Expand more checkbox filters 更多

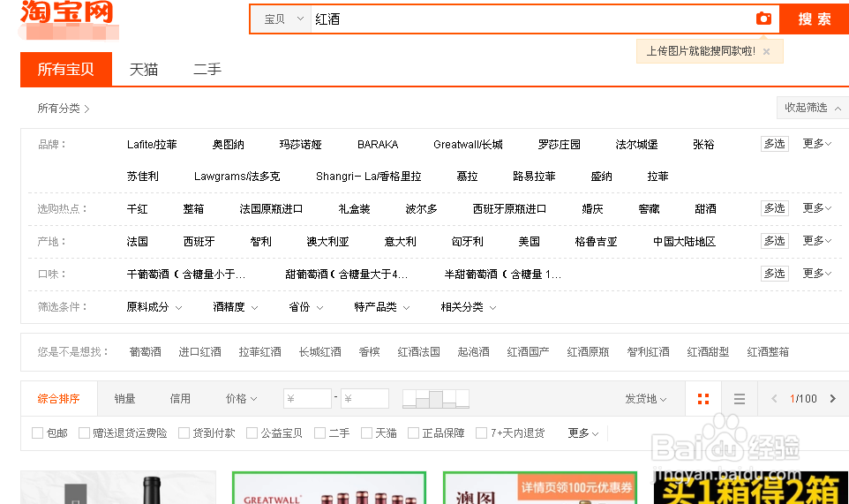(583, 433)
